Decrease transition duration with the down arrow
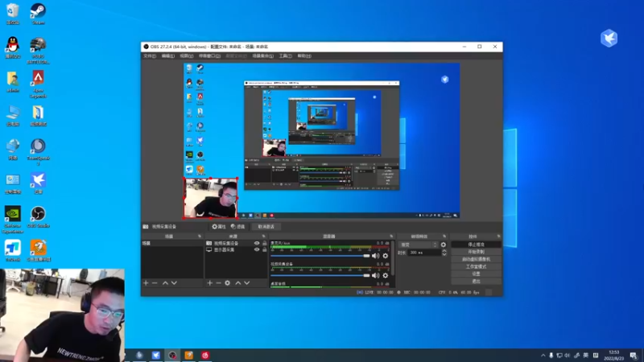Screen dimensions: 644x362 point(444,254)
